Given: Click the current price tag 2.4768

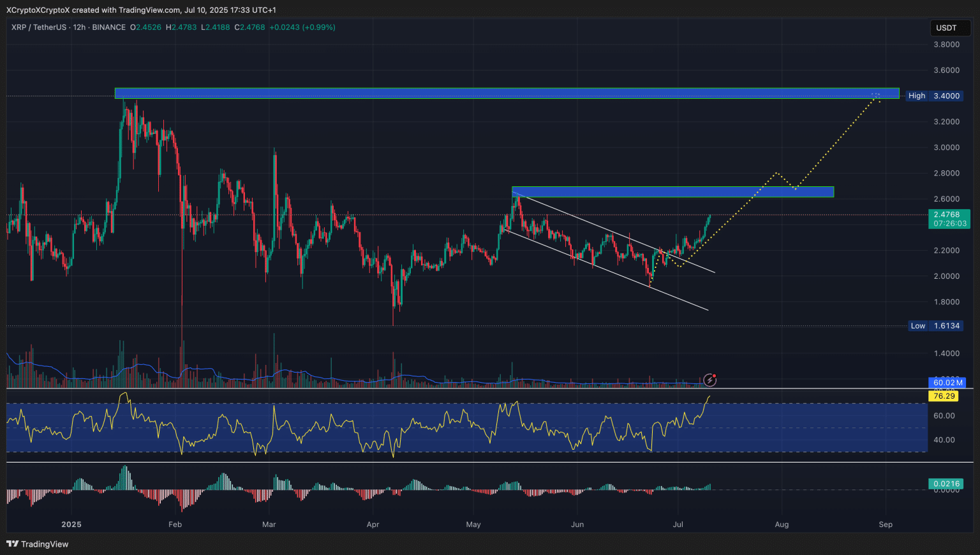Looking at the screenshot, I should (947, 215).
